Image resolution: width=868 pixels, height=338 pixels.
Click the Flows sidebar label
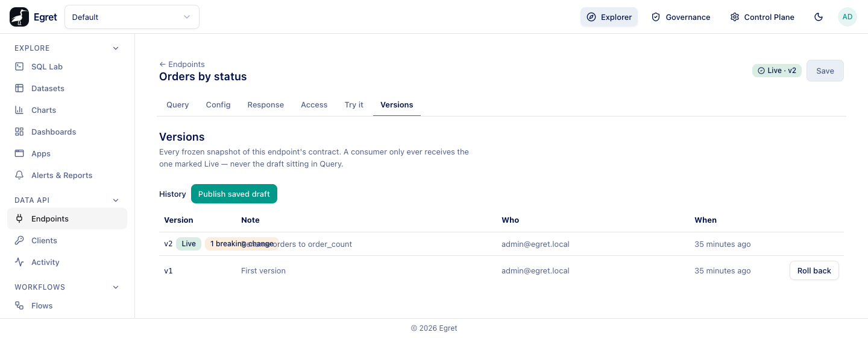tap(42, 305)
